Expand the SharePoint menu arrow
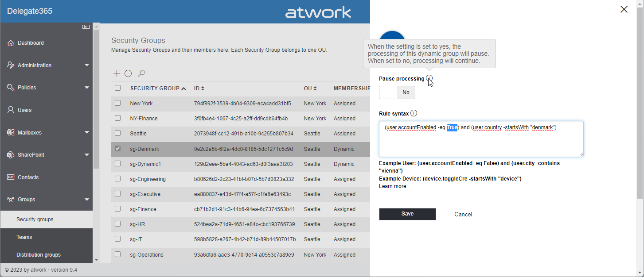Image resolution: width=644 pixels, height=277 pixels. click(87, 155)
